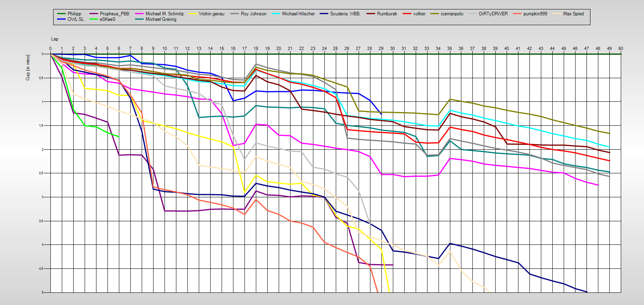Click the Gap [in mins] axis title
This screenshot has width=644, height=305.
pos(28,68)
